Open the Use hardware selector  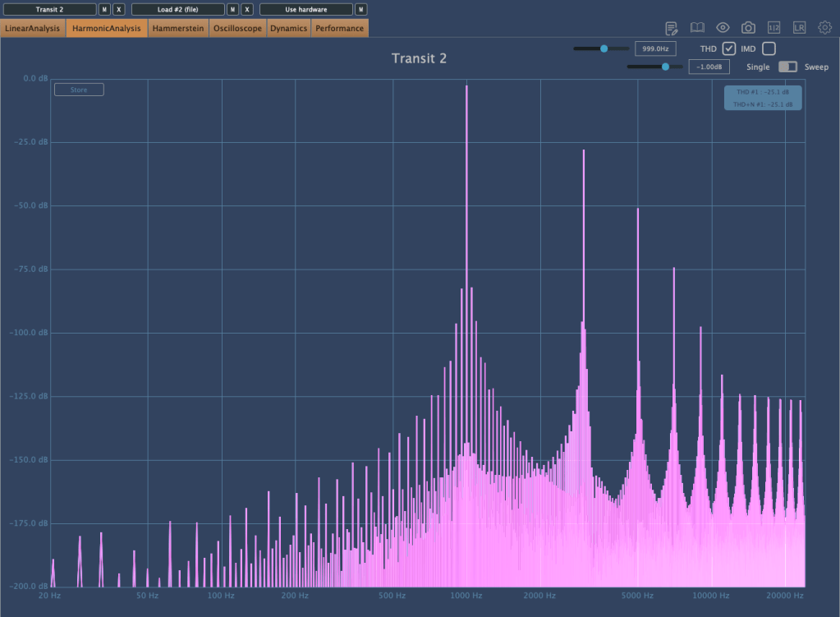click(305, 9)
